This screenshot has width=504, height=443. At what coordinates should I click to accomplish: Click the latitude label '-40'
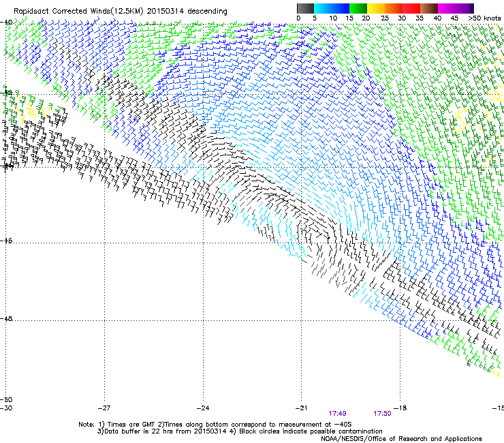(7, 22)
